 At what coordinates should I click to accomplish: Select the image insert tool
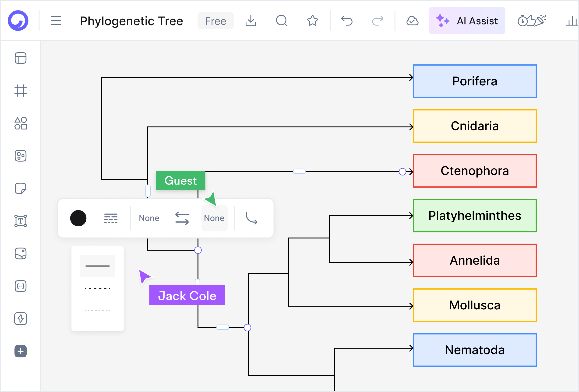click(x=21, y=254)
